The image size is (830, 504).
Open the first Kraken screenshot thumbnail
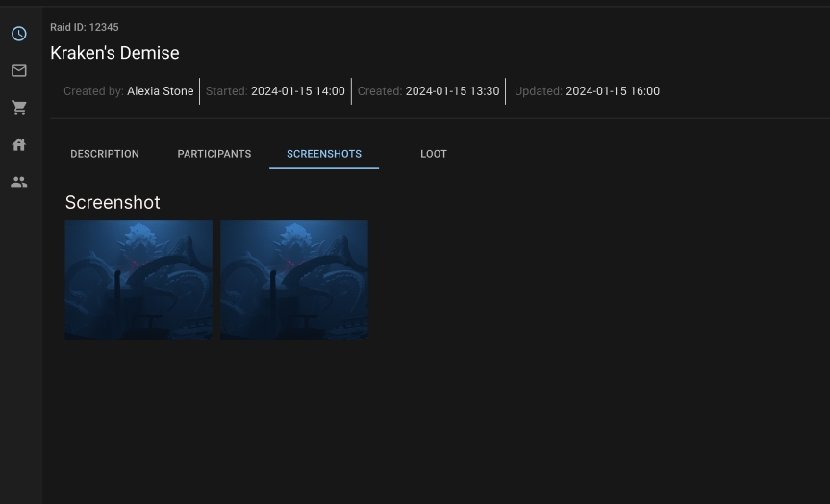[x=138, y=280]
